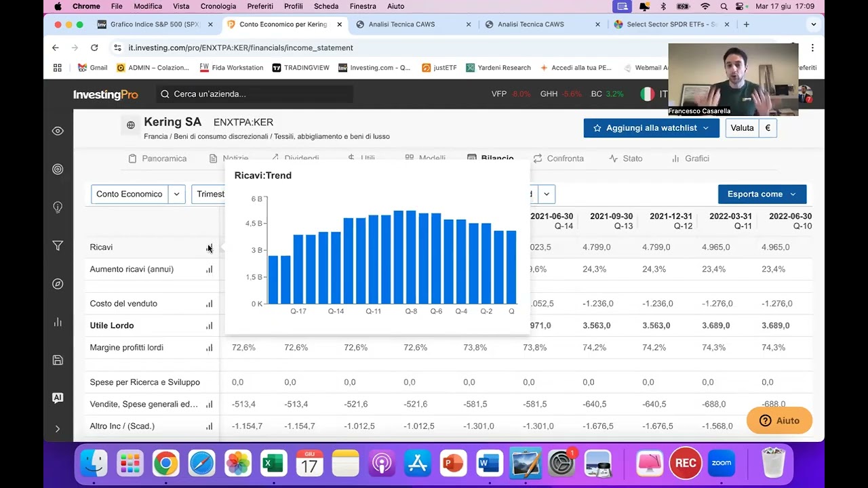
Task: Open the Trimestrale period dropdown
Action: point(209,194)
